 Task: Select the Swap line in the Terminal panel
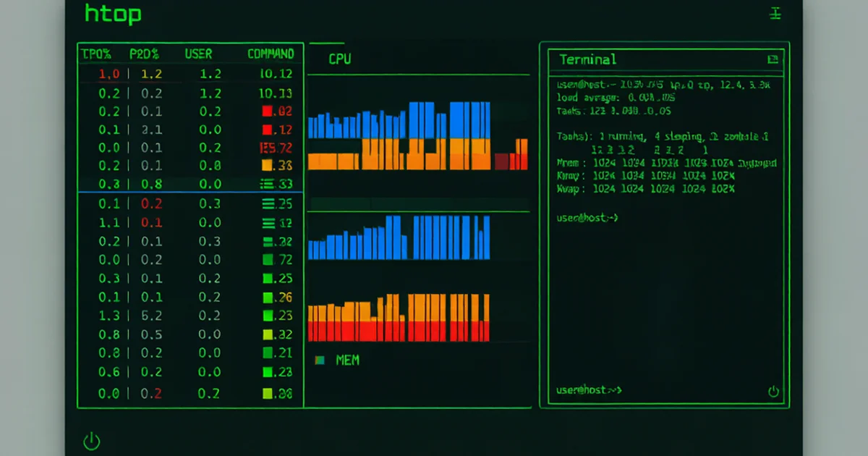tap(645, 189)
